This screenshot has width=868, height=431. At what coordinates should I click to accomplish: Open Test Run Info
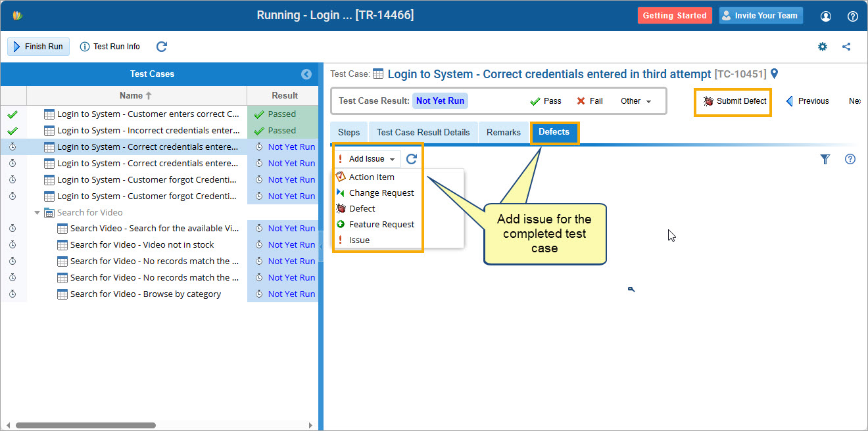(110, 47)
